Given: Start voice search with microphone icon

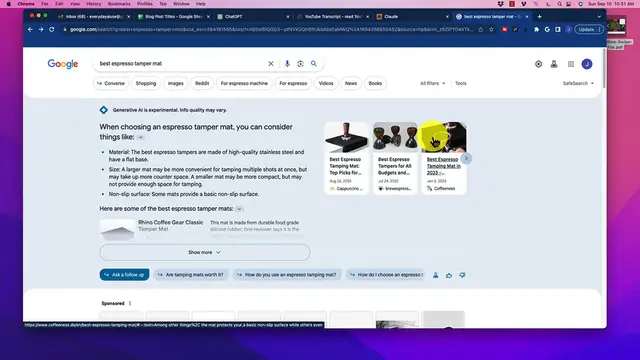Looking at the screenshot, I should coord(287,64).
